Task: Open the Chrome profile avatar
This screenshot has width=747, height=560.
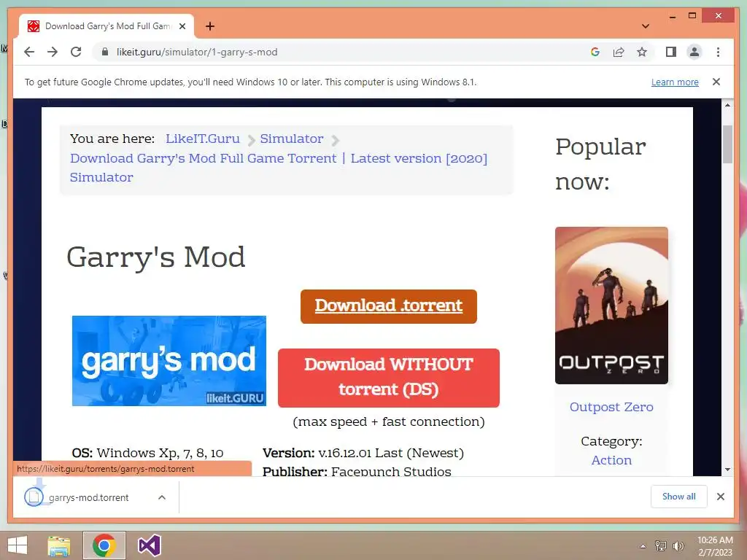Action: coord(694,52)
